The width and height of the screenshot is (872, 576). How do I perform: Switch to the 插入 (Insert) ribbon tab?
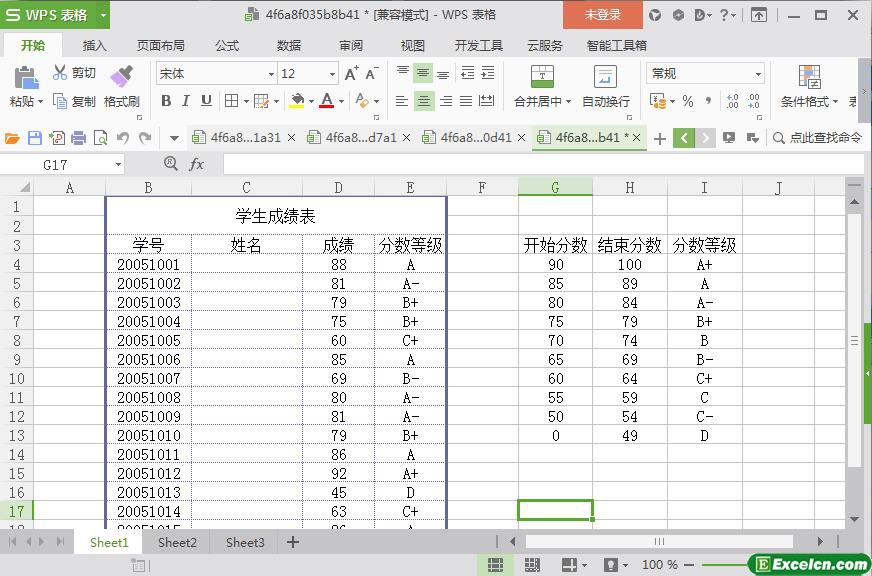coord(94,45)
